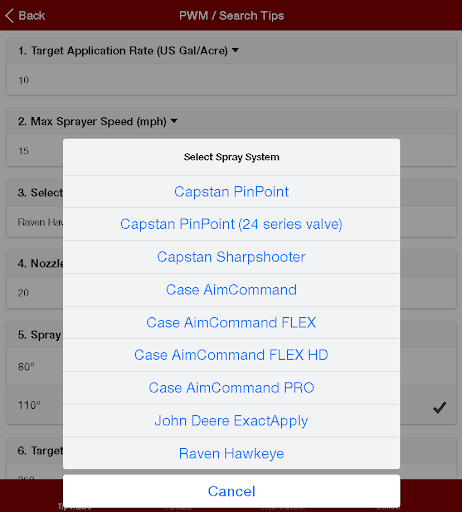Select Capstan PinPoint spray system
Image resolution: width=462 pixels, height=512 pixels.
tap(231, 192)
